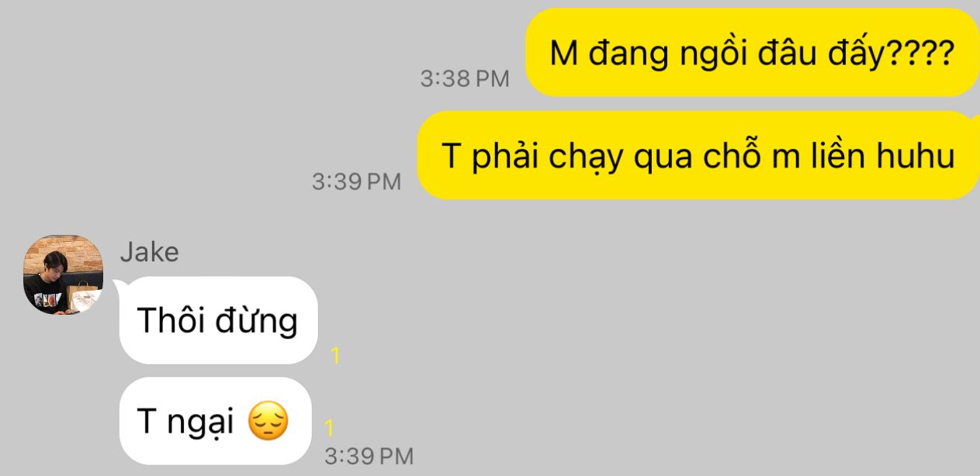Tap the "T ngại" message bubble
This screenshot has height=476, width=980.
[x=215, y=421]
